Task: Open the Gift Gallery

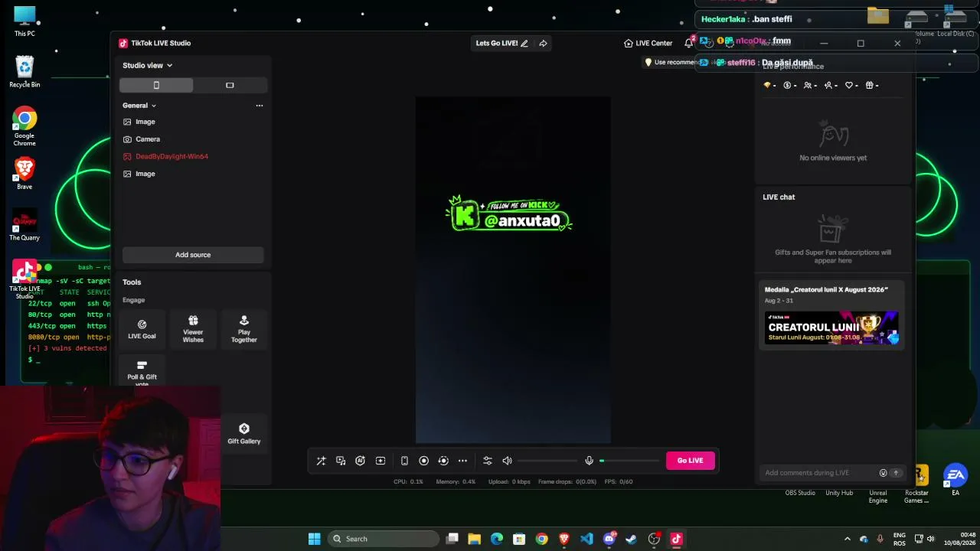Action: [244, 434]
